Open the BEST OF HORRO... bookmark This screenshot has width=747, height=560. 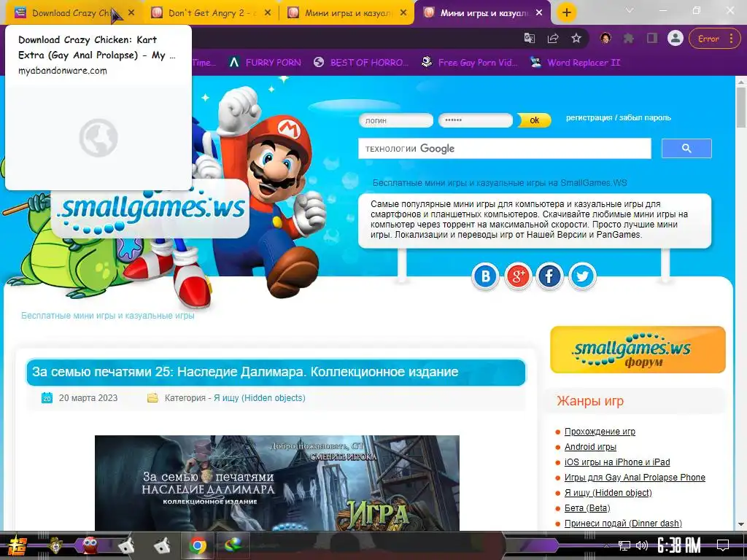(x=362, y=63)
